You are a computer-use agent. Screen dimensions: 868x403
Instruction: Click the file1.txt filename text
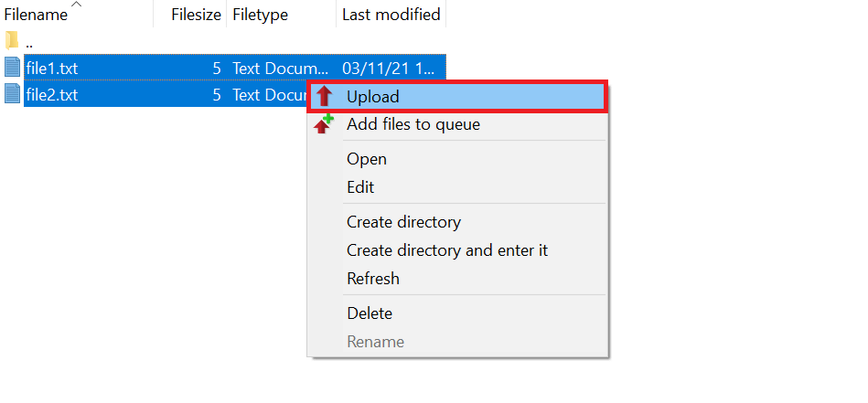tap(52, 68)
